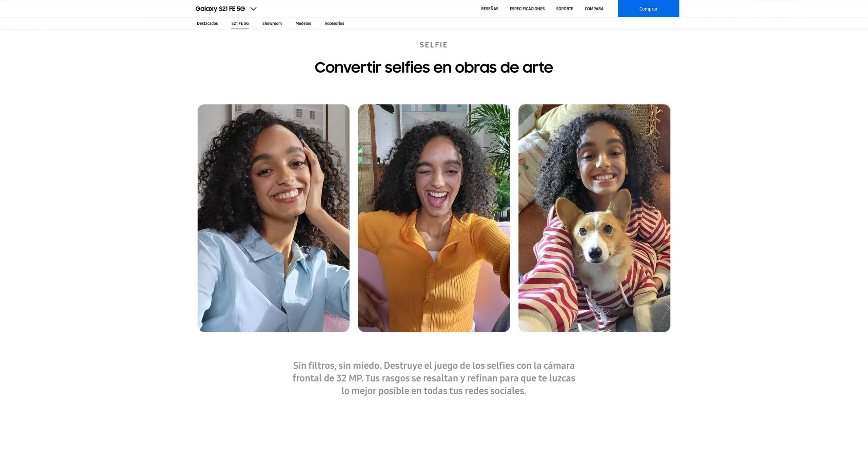Open the Showroom tab
868x451 pixels.
coord(272,23)
